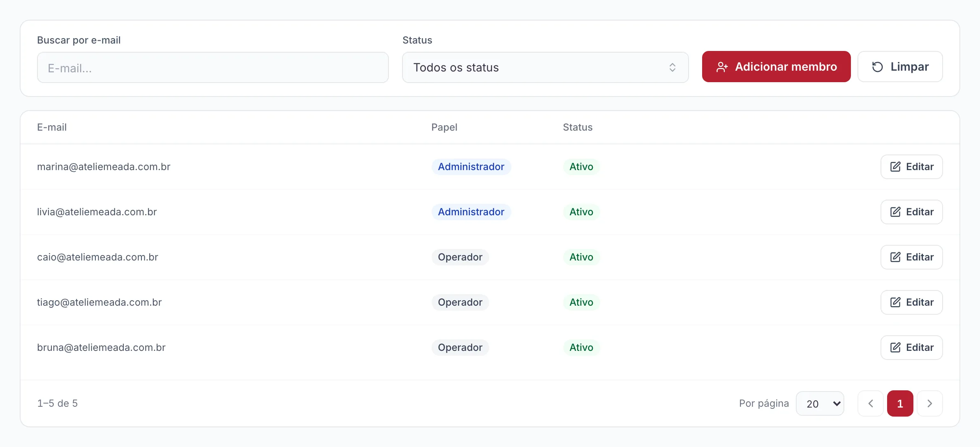Go to the previous page with left chevron
980x447 pixels.
pos(870,403)
